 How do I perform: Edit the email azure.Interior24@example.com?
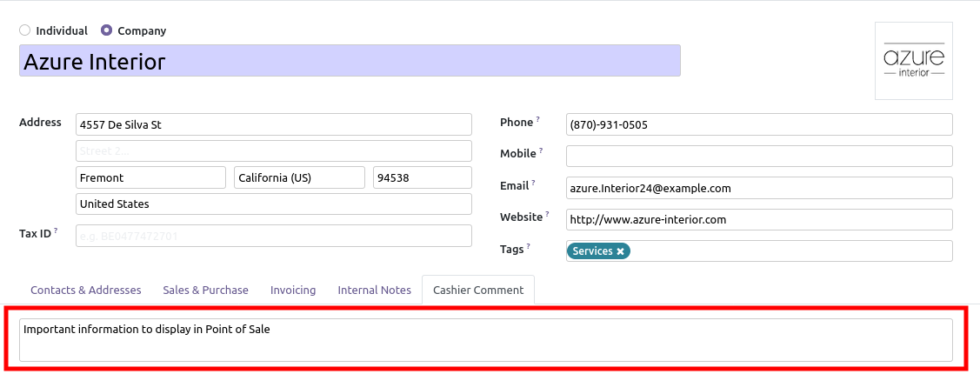(759, 188)
